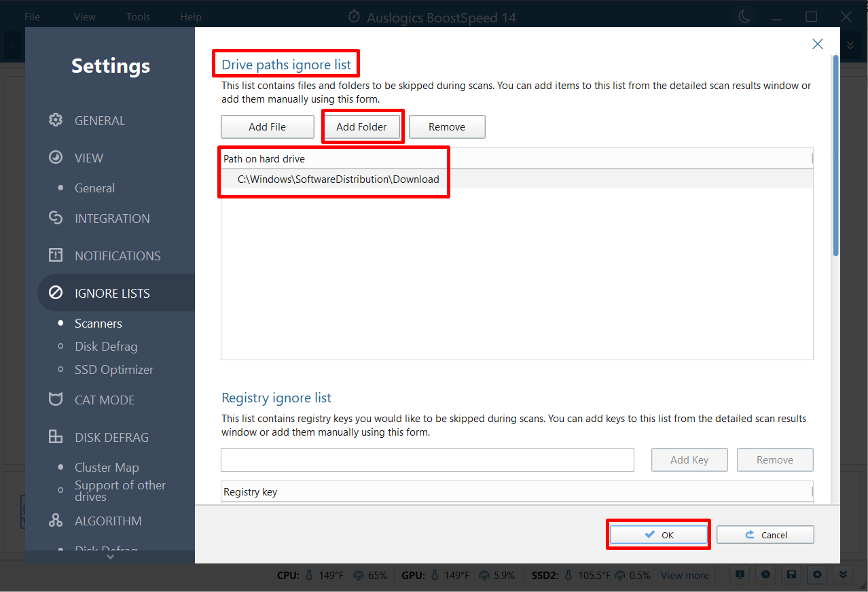868x592 pixels.
Task: Select Disk Defrag under Ignore Lists
Action: [x=106, y=347]
